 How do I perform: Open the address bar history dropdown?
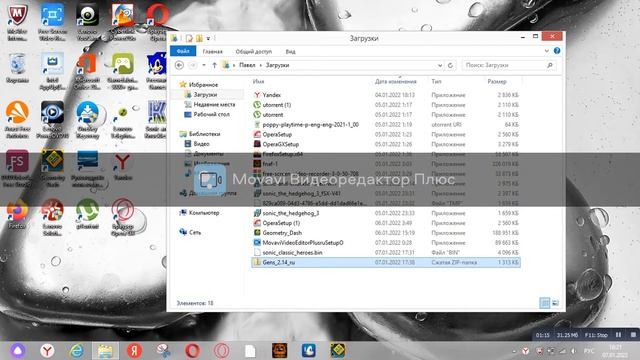(x=440, y=65)
